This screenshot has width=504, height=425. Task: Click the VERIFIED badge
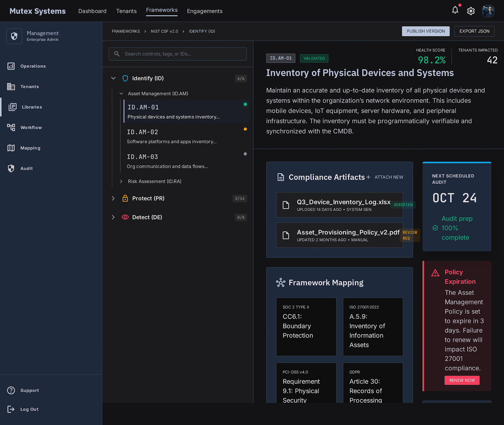point(403,205)
